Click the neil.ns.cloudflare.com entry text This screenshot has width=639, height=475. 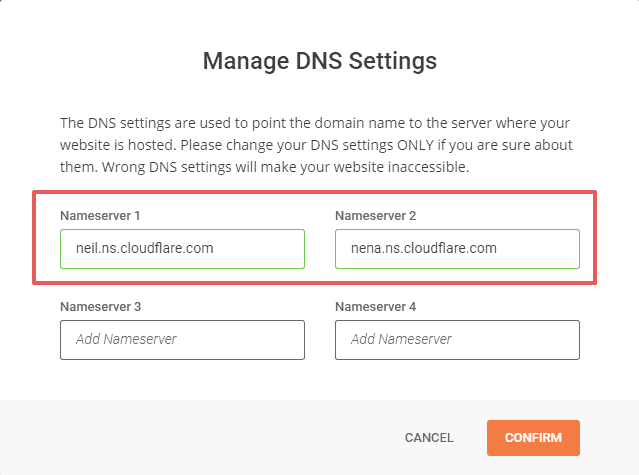click(145, 248)
